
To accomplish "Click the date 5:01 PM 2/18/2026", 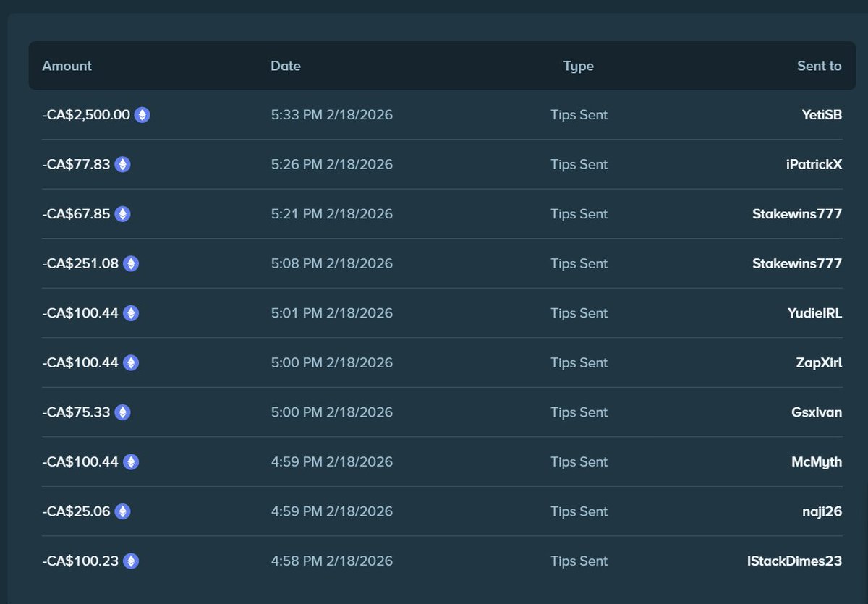I will (x=332, y=313).
